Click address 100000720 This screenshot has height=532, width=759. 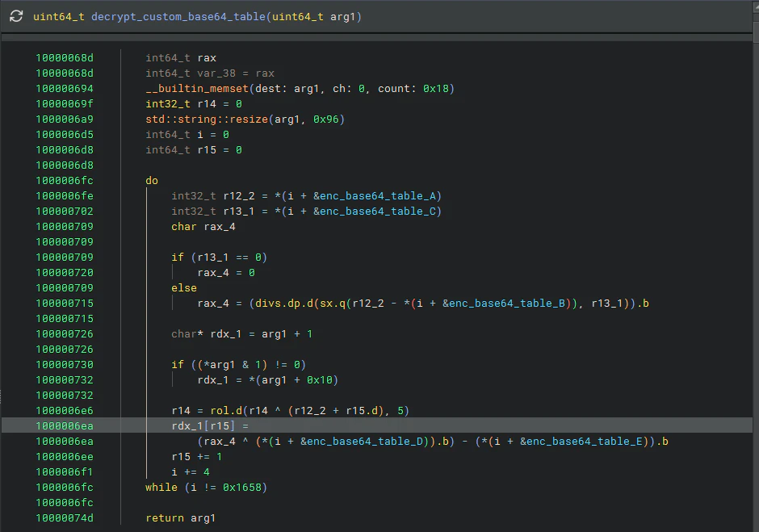[65, 273]
